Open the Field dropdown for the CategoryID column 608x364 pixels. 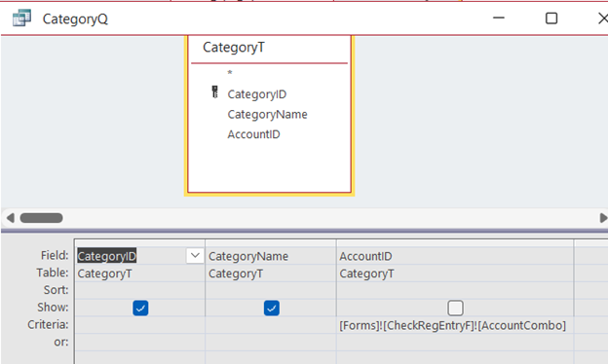195,256
